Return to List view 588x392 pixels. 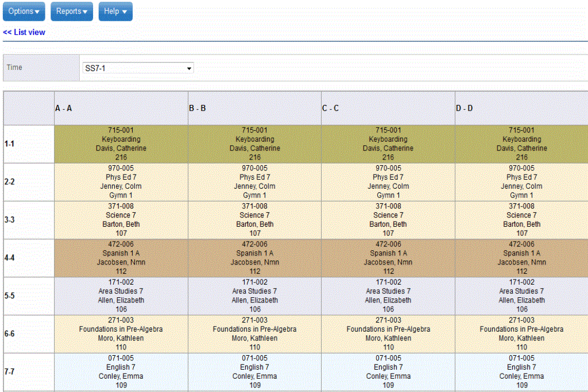coord(24,32)
